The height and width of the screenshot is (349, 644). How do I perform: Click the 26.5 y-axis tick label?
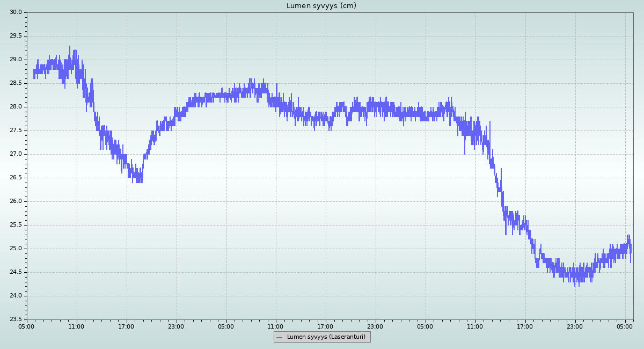click(16, 178)
